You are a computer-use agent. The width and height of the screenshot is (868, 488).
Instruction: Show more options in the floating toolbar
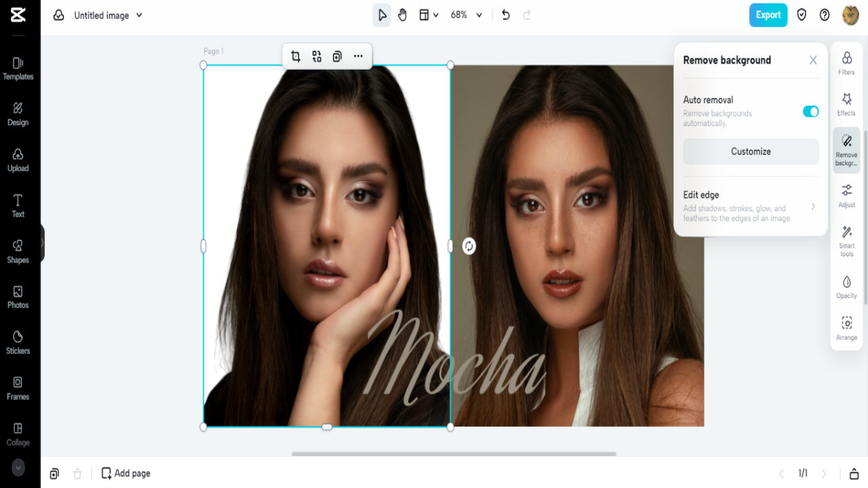[358, 56]
